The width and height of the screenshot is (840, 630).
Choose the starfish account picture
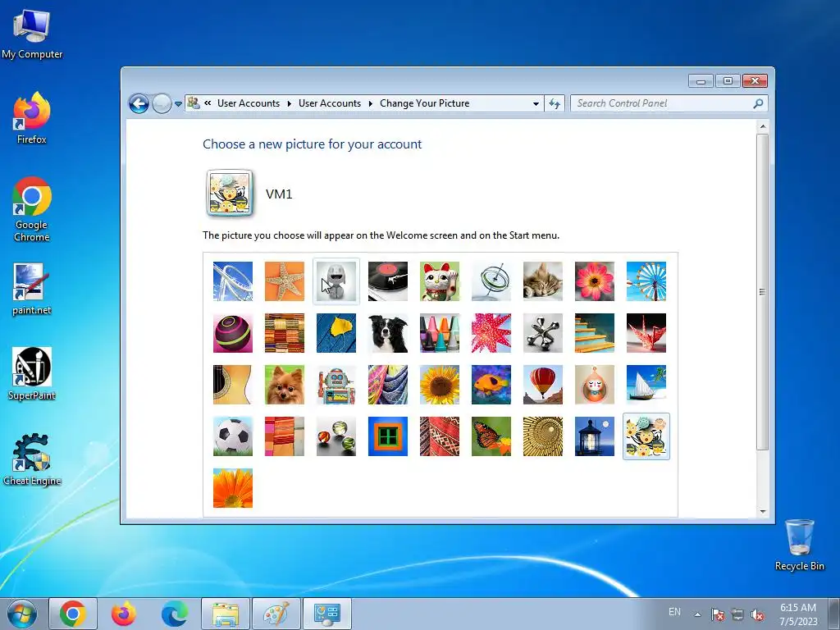285,281
